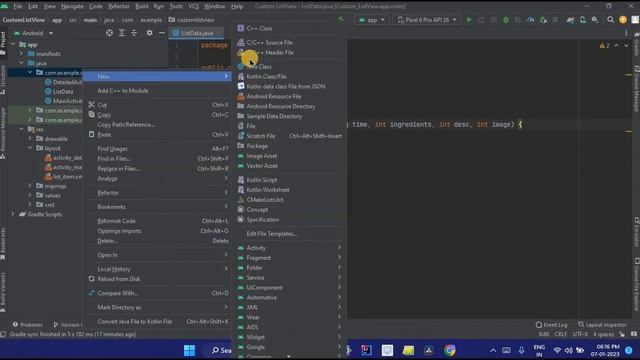Select C++ Class in New submenu
Image resolution: width=640 pixels, height=360 pixels.
click(289, 28)
